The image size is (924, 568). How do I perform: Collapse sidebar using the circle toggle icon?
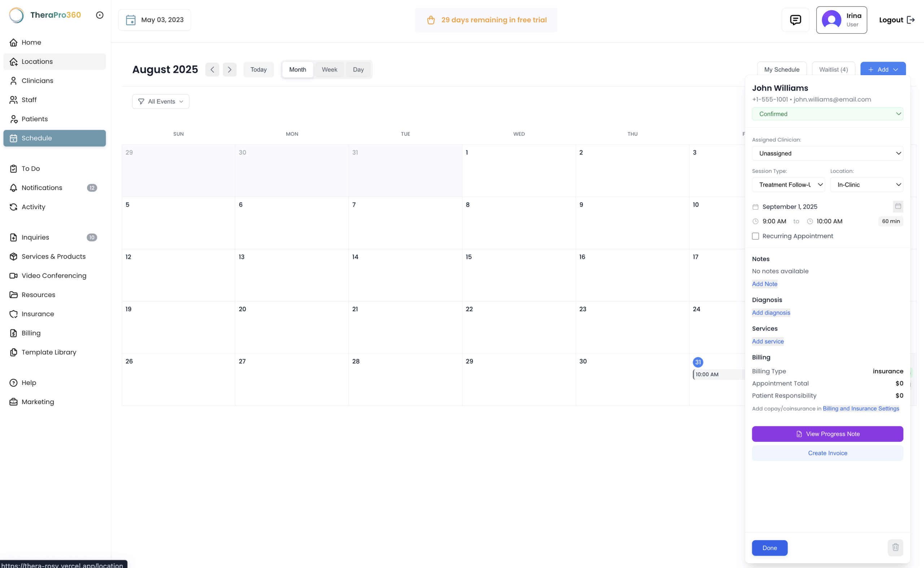pos(100,15)
